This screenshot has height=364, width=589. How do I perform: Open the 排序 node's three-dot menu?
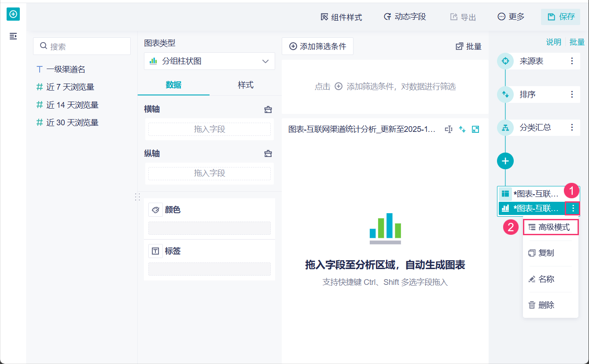pos(571,94)
